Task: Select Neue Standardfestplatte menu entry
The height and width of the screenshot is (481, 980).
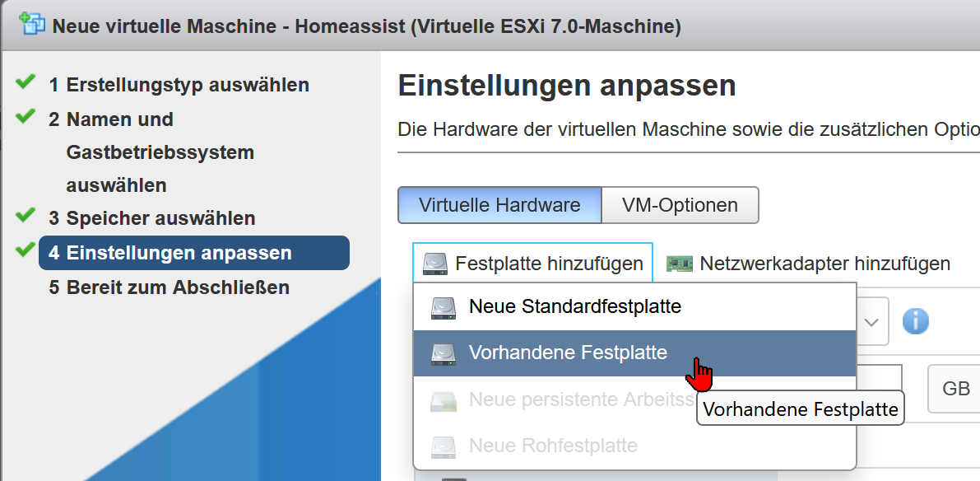Action: [x=574, y=307]
